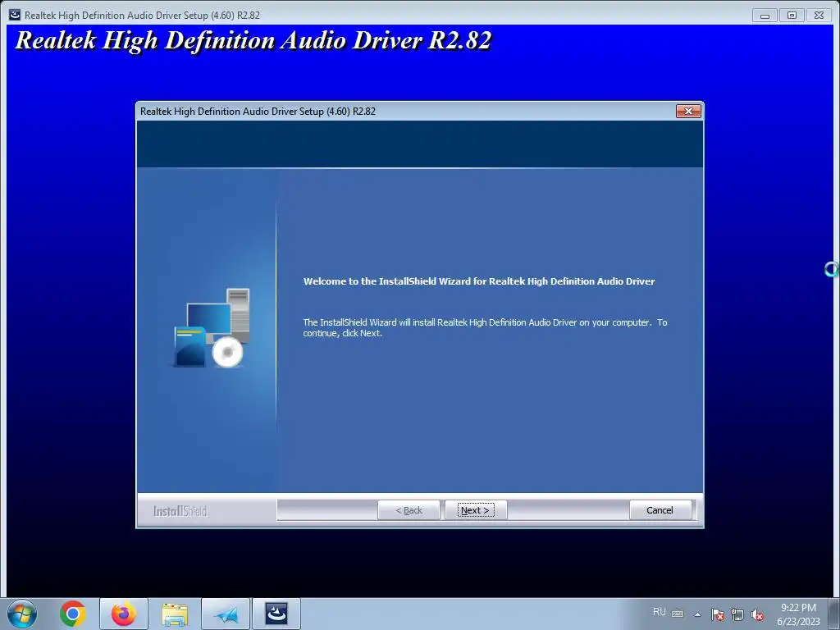Show hidden tray icons arrow
This screenshot has height=630, width=840.
697,614
